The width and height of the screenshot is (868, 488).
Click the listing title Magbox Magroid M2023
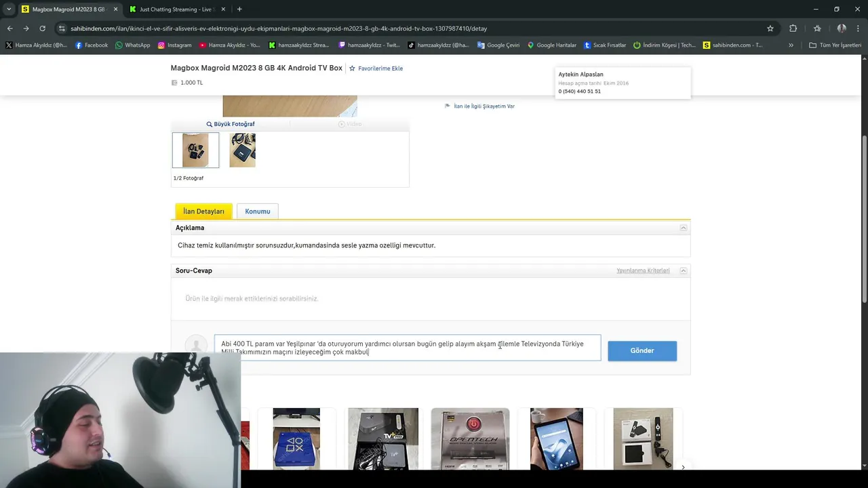click(x=256, y=68)
